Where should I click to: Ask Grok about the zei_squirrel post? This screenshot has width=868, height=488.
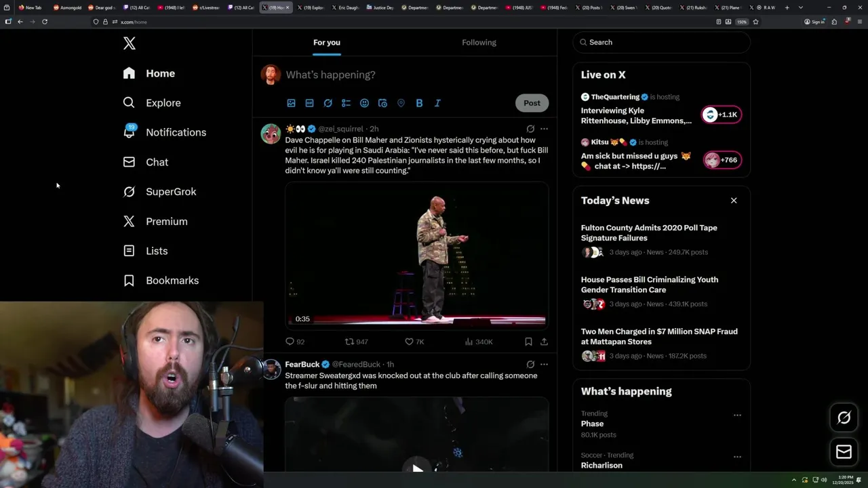pyautogui.click(x=530, y=129)
